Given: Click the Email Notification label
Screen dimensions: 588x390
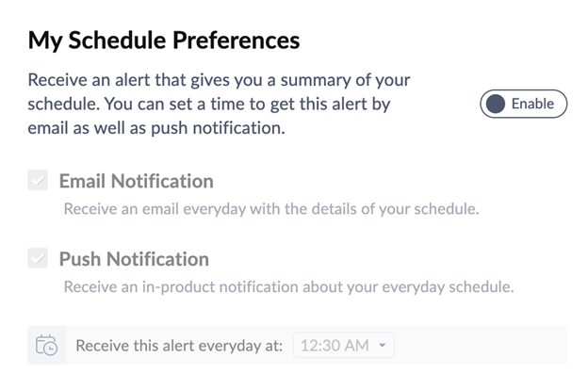Looking at the screenshot, I should (137, 181).
